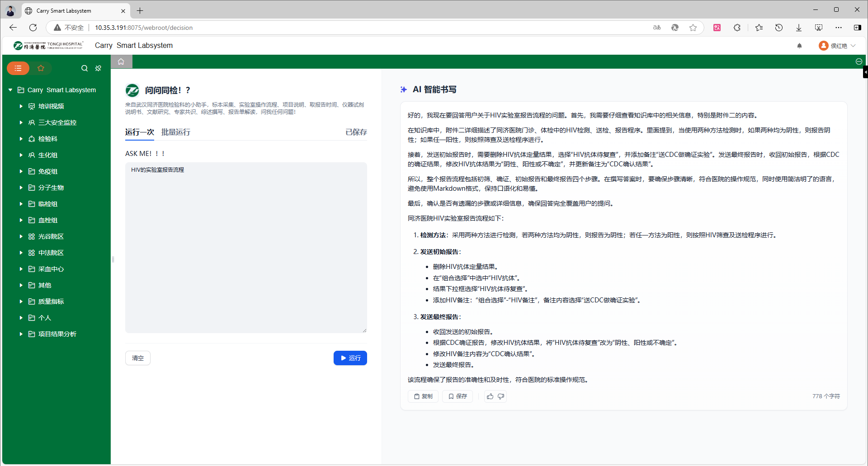Click the browser address bar URL
The height and width of the screenshot is (466, 868).
click(144, 28)
